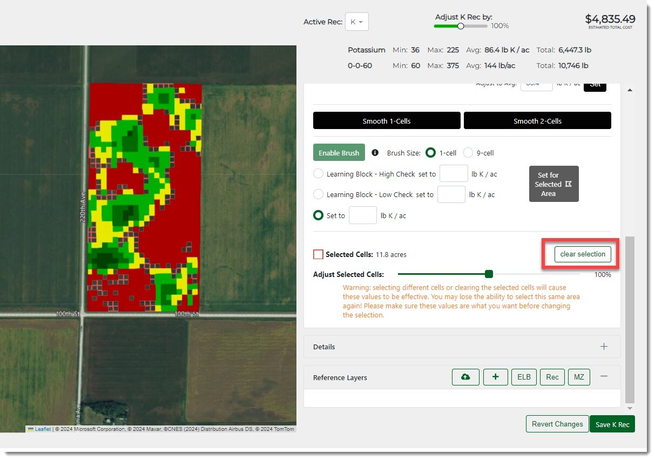This screenshot has height=460, width=655.
Task: Add a reference layer with plus icon
Action: tap(495, 377)
